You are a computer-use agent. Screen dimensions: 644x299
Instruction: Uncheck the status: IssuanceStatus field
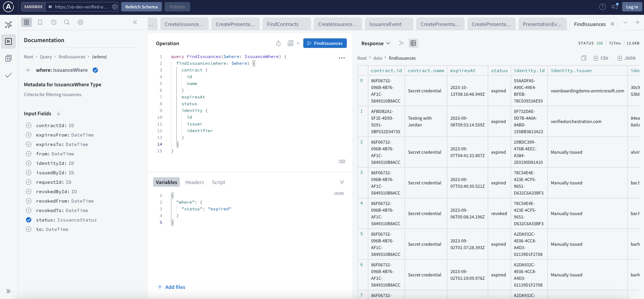(x=29, y=220)
